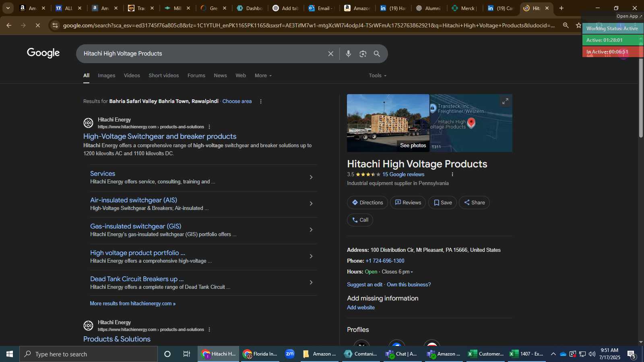The width and height of the screenshot is (644, 362).
Task: Show hidden system tray icons
Action: pyautogui.click(x=553, y=354)
